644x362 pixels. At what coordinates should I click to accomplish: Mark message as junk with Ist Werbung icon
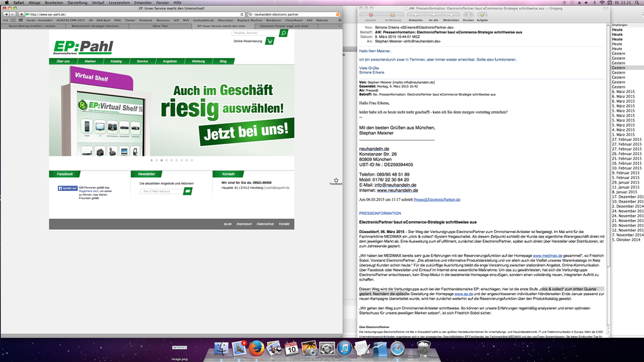(392, 15)
